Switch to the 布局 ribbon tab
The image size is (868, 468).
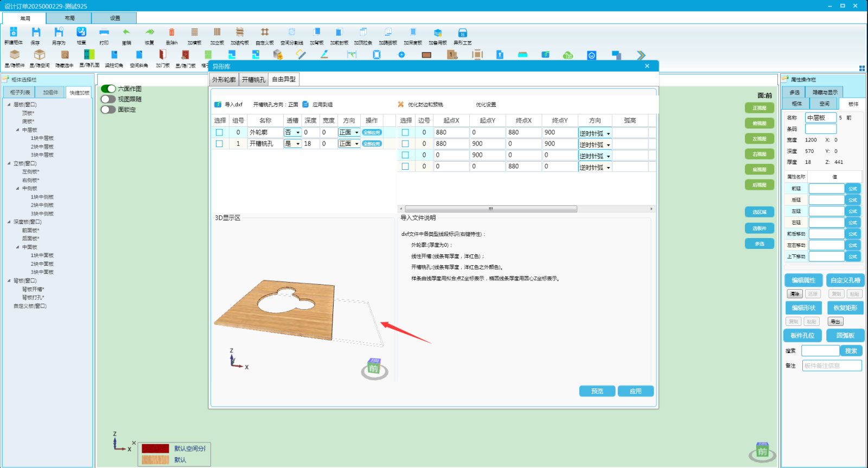tap(69, 18)
